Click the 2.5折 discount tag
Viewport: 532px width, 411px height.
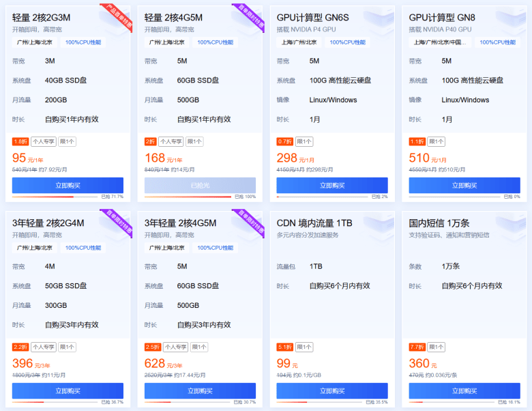[x=153, y=347]
